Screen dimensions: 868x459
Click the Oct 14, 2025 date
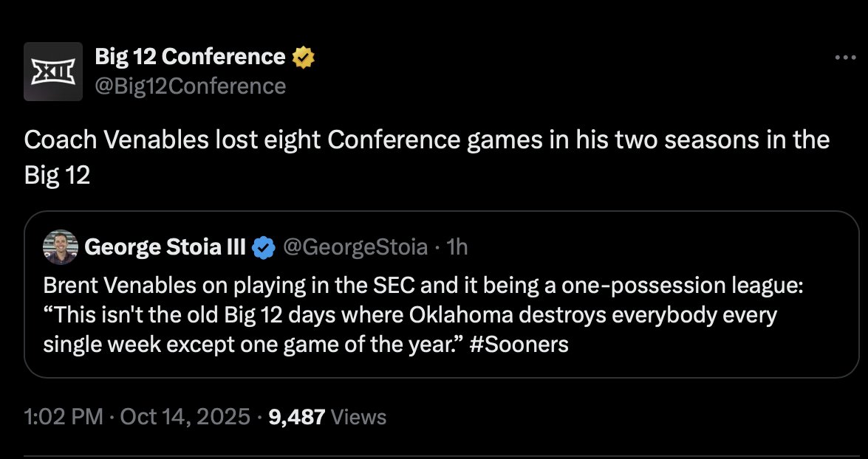(183, 417)
